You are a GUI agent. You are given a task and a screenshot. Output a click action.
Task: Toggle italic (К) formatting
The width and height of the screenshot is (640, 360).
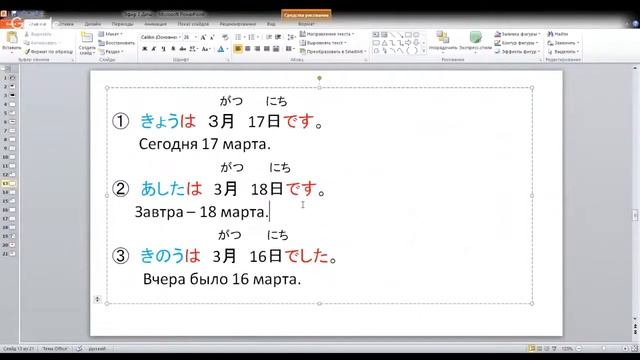[154, 49]
